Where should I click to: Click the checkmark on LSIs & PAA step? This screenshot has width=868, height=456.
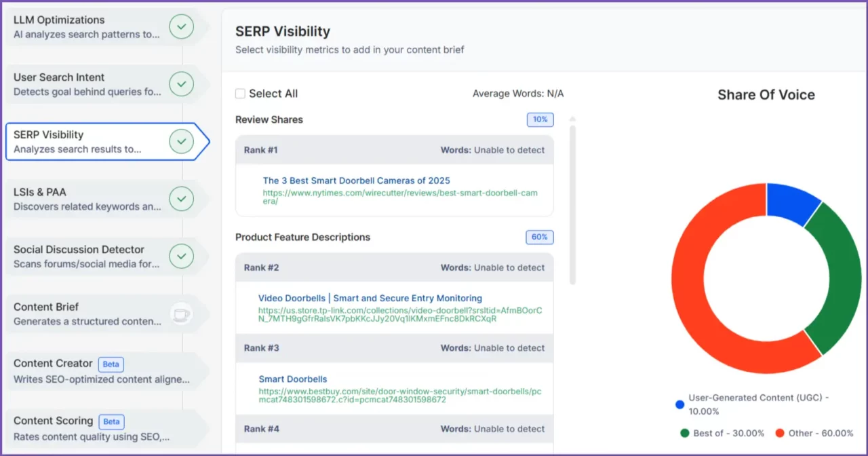pos(181,199)
